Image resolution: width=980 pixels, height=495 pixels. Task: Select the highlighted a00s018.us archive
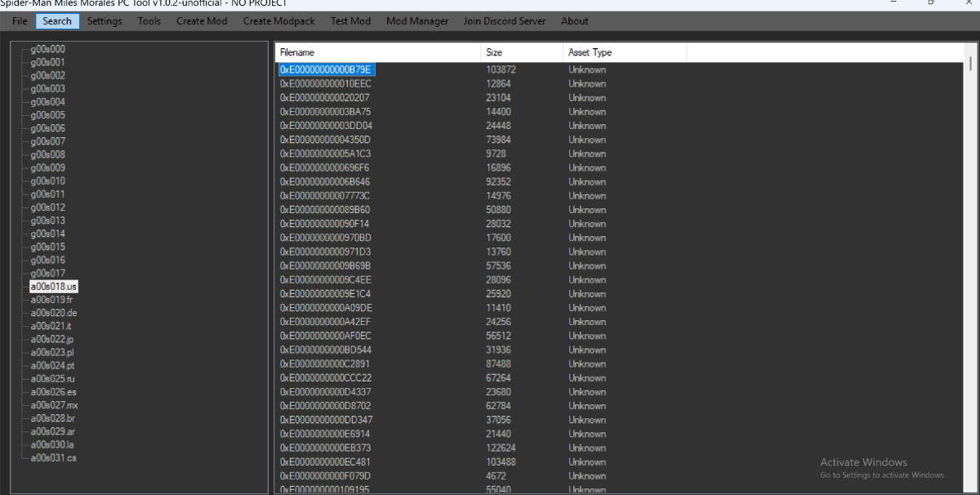coord(54,287)
